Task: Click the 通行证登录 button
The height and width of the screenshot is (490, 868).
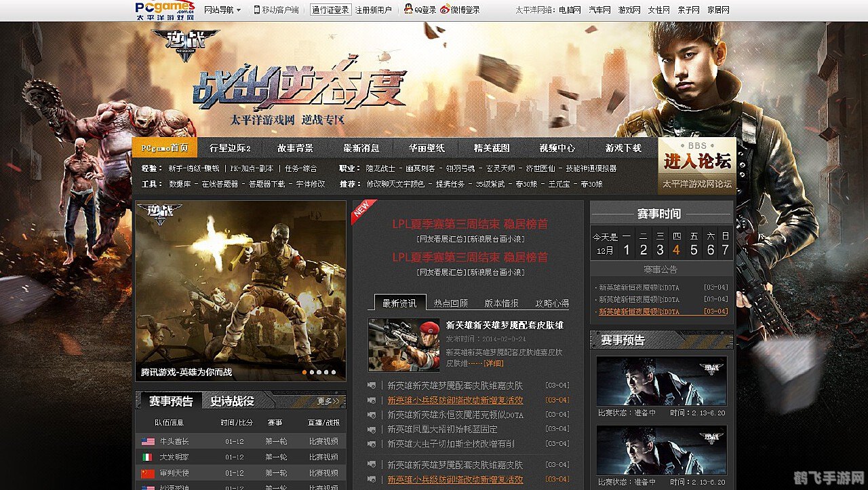Action: point(331,10)
